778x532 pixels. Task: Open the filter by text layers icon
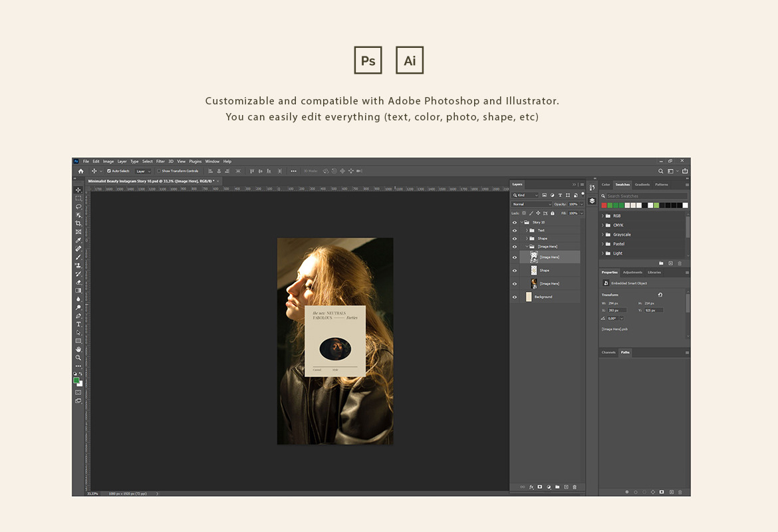[560, 195]
